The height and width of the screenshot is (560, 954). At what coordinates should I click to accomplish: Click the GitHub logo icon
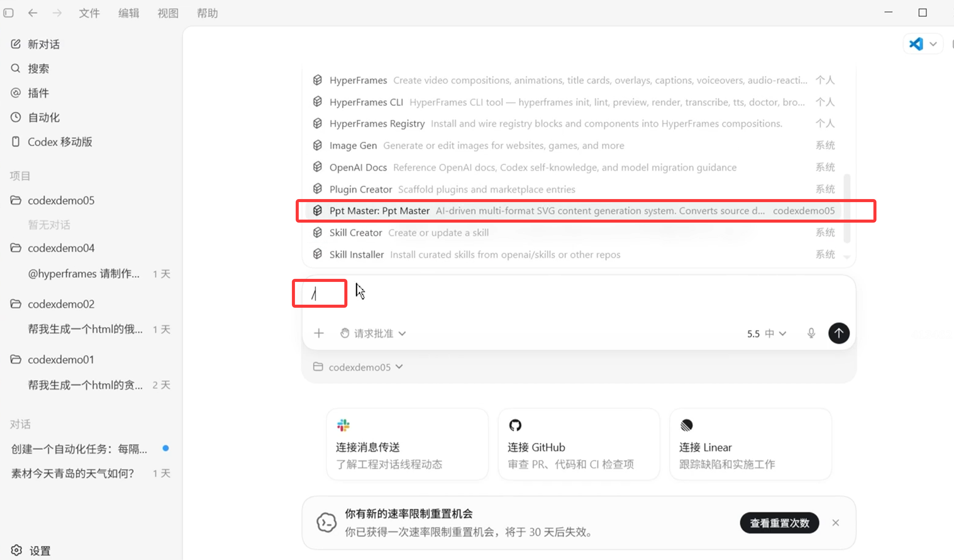click(515, 425)
